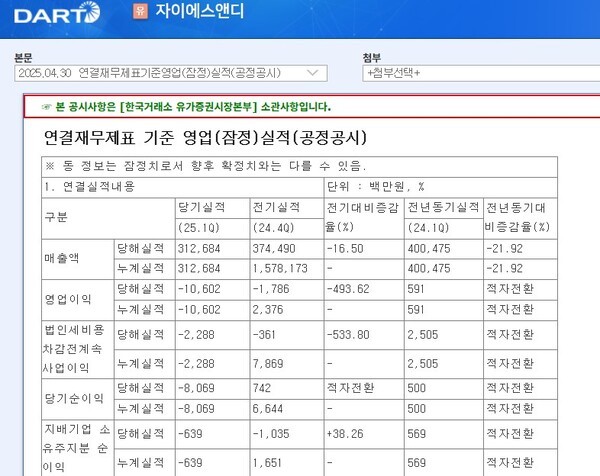
Task: Click the ※ 동 정보는 잠정치로서 note
Action: 299,167
